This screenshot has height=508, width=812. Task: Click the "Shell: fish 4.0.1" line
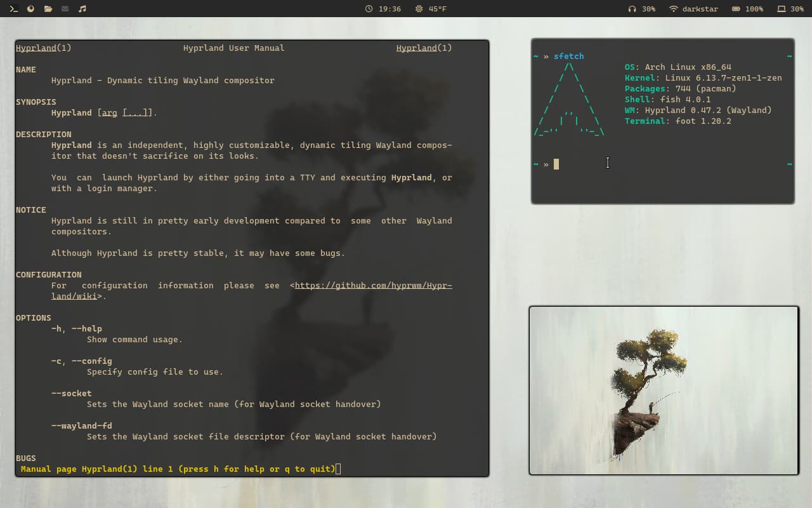pyautogui.click(x=668, y=100)
